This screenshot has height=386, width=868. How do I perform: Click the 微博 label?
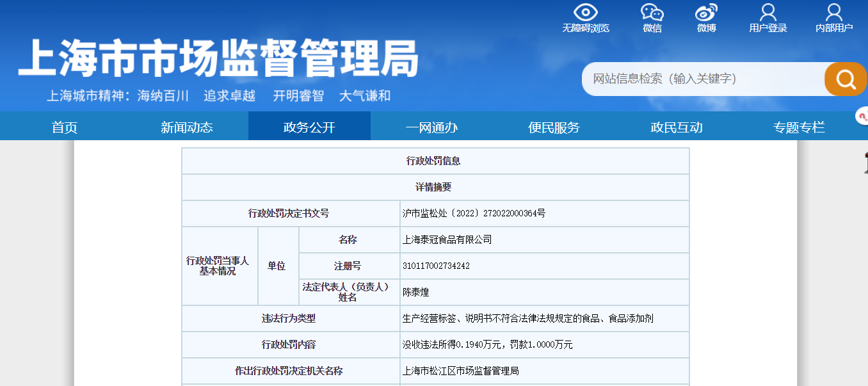point(707,28)
